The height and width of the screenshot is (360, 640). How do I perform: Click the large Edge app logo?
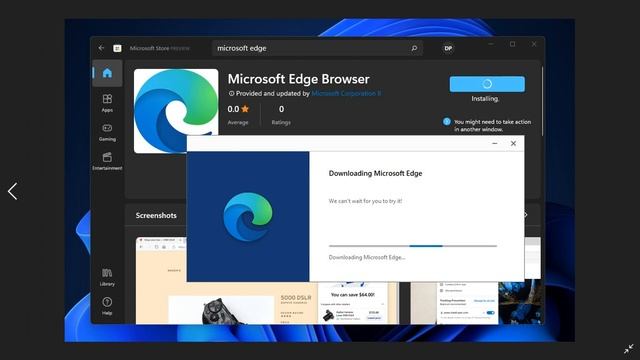[x=176, y=111]
